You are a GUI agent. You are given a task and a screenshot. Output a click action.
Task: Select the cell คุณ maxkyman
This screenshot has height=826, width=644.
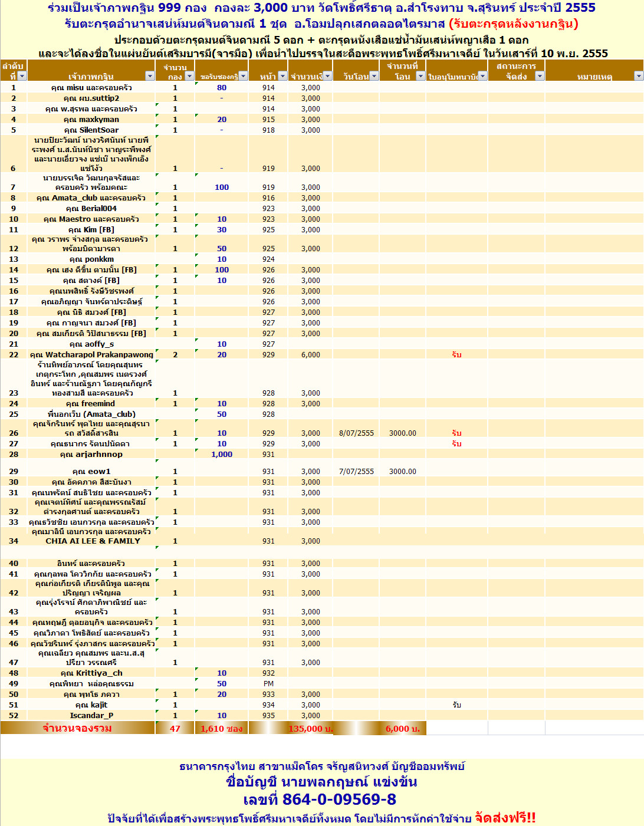[91, 120]
